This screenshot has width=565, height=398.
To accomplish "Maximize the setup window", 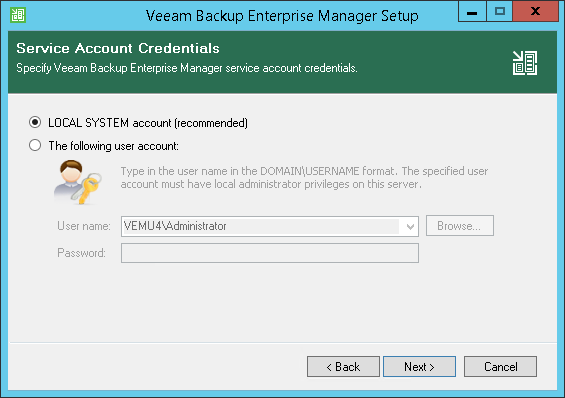I will coord(499,12).
